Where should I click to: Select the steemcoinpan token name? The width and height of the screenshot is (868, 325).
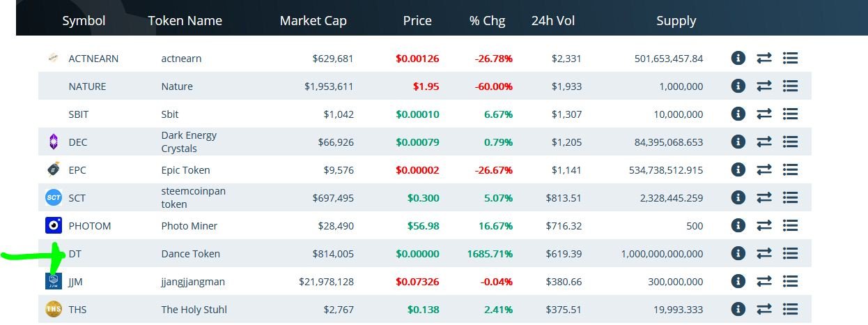[194, 197]
